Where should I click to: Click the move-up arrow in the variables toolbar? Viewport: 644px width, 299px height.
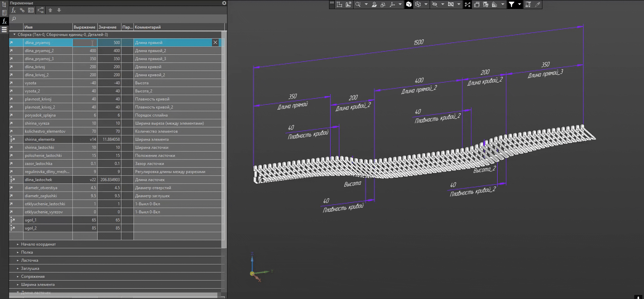[50, 10]
